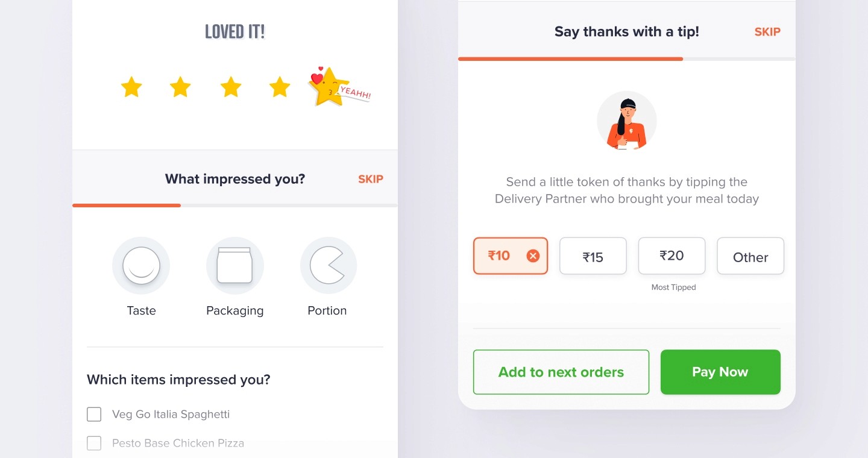Skip the Say thanks with a tip step
The width and height of the screenshot is (868, 458).
click(767, 32)
